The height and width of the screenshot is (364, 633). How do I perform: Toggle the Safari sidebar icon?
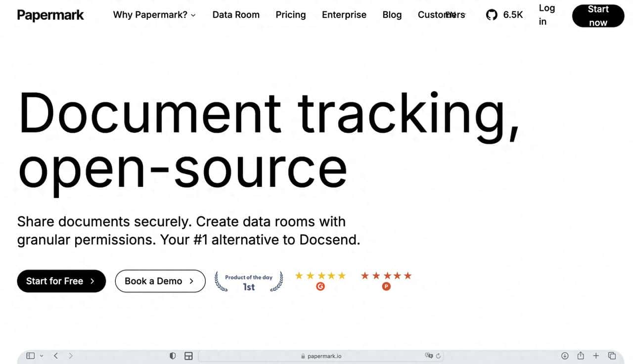point(31,356)
